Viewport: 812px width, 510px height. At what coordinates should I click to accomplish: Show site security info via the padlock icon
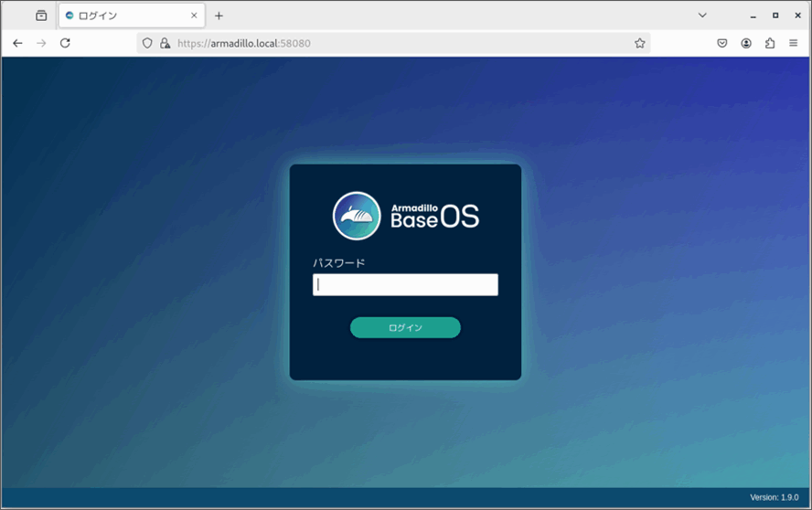pyautogui.click(x=165, y=43)
